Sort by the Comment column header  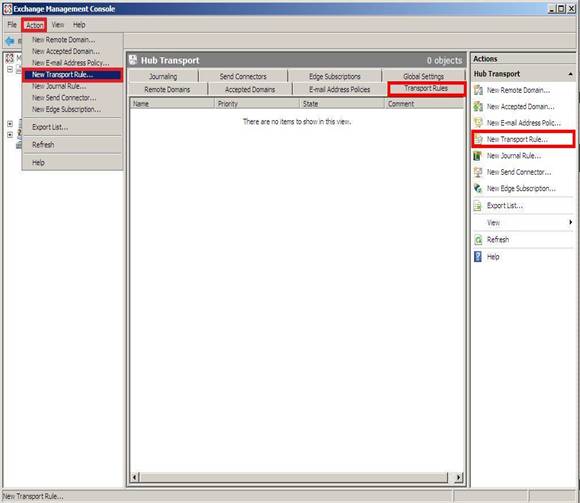(x=424, y=104)
